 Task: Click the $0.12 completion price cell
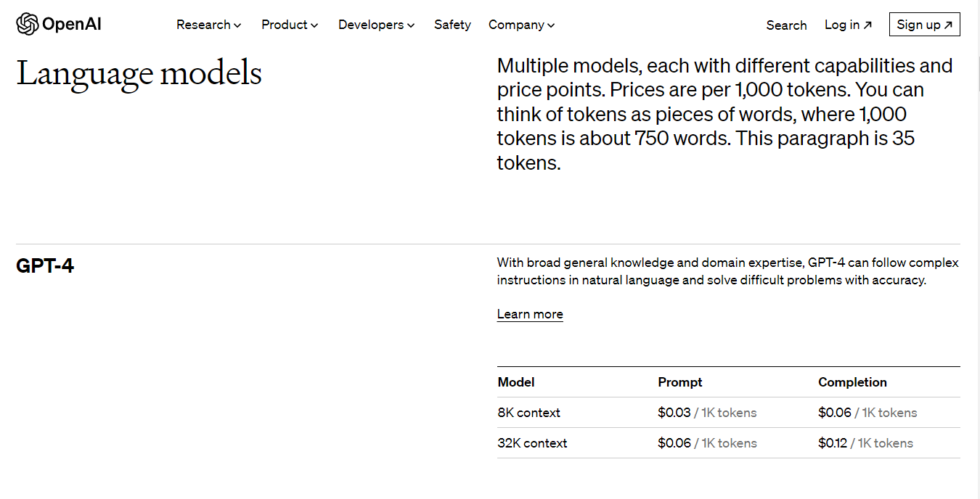tap(833, 443)
